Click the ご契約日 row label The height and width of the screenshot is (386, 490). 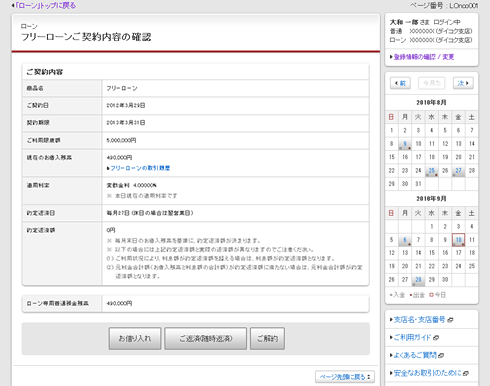coord(37,105)
